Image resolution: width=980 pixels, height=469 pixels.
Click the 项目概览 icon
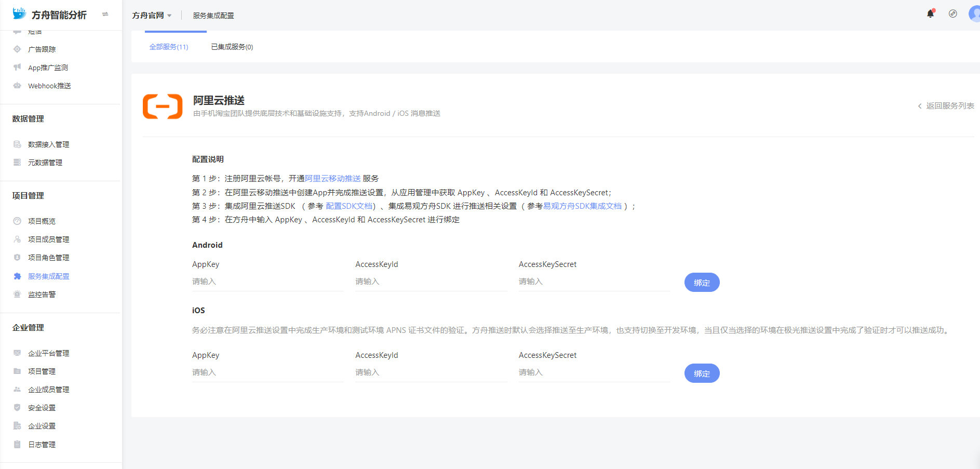[17, 221]
